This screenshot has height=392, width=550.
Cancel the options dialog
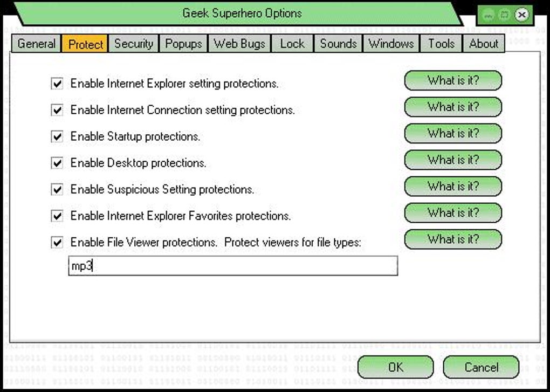(481, 367)
